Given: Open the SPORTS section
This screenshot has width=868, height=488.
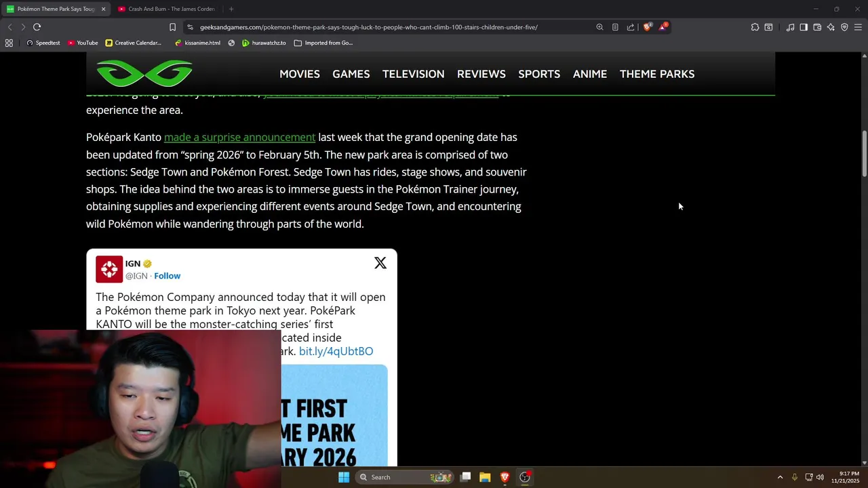Looking at the screenshot, I should [x=539, y=74].
